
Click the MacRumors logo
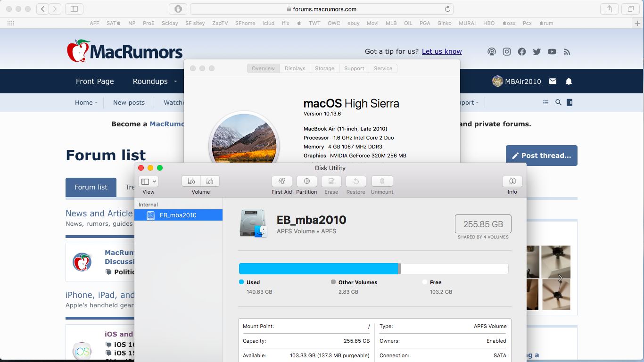(x=124, y=51)
